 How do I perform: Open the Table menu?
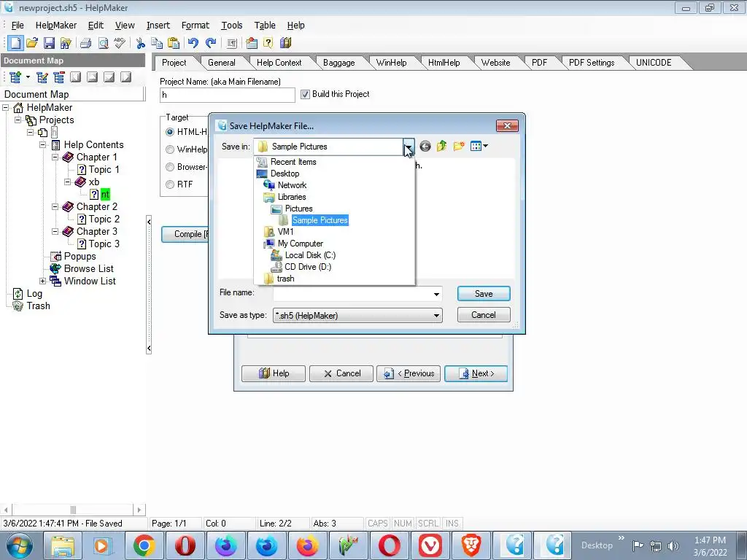tap(265, 26)
